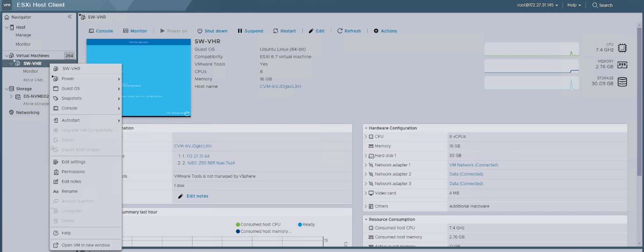This screenshot has width=644, height=252.
Task: Click the Help circle icon in context menu
Action: click(56, 233)
